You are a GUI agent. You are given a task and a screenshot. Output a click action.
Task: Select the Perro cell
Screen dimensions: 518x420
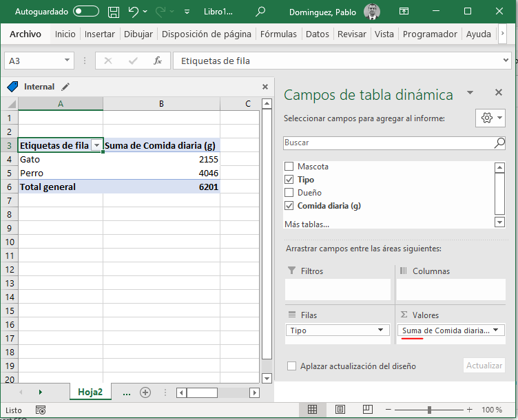pos(61,174)
